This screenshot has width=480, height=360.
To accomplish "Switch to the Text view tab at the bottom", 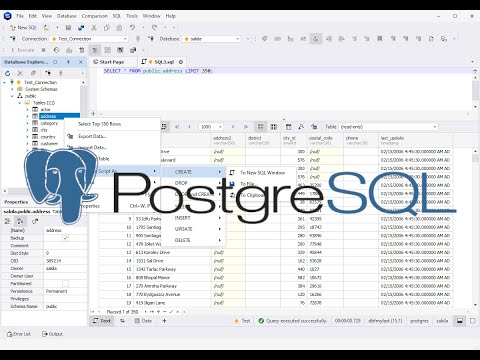I will [x=102, y=321].
